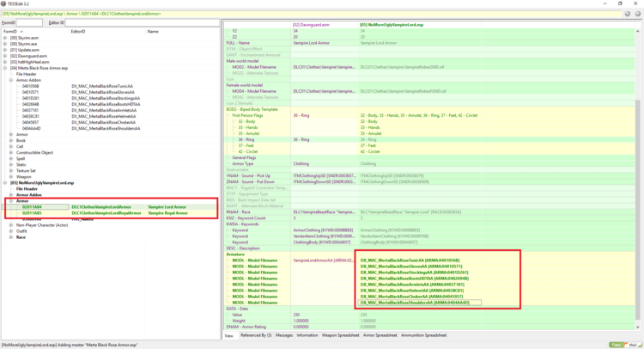Click the FULL - Name row label
The height and width of the screenshot is (349, 644).
[x=238, y=43]
